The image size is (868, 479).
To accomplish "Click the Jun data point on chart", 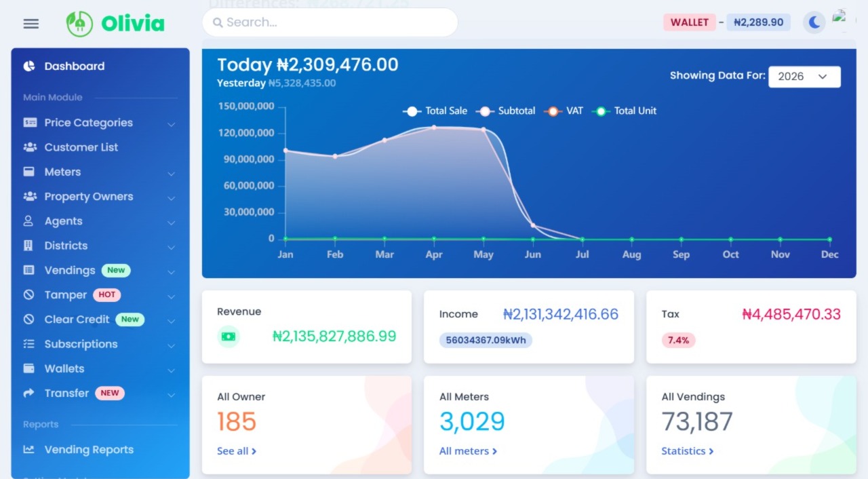I will (x=533, y=225).
